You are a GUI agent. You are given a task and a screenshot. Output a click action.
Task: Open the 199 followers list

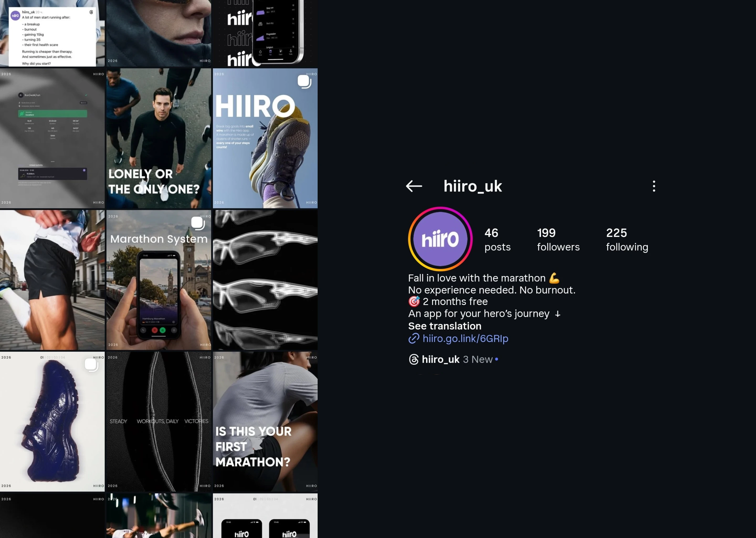click(558, 240)
